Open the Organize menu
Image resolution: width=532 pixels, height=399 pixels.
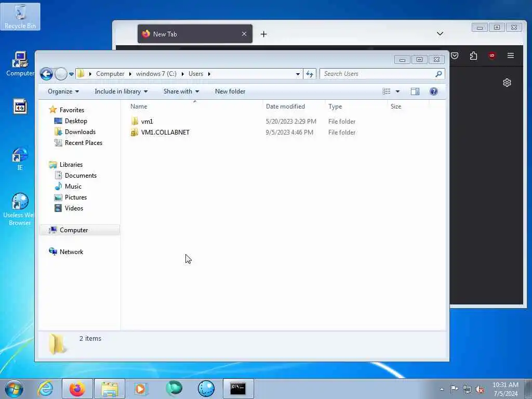coord(63,91)
